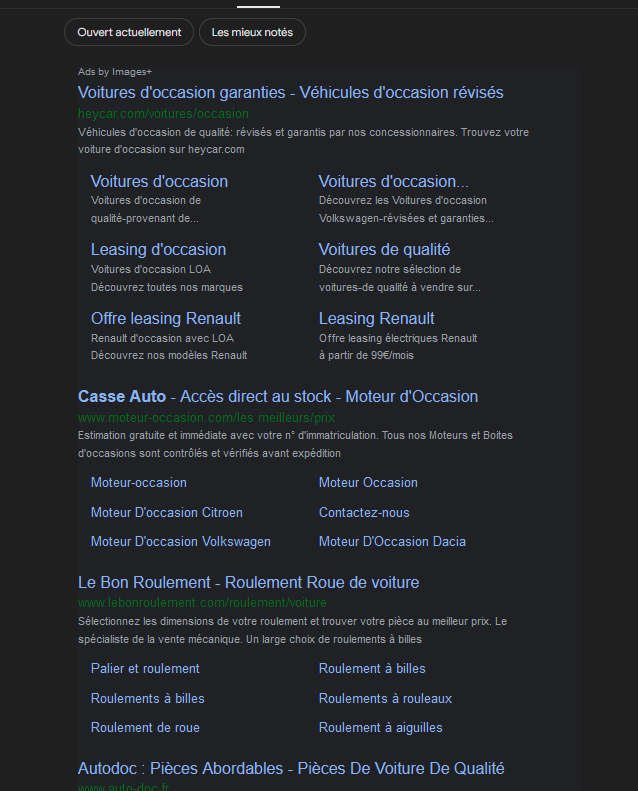Open the "Moteur D'occasion Citroen" sitelink
This screenshot has width=638, height=791.
click(x=166, y=512)
